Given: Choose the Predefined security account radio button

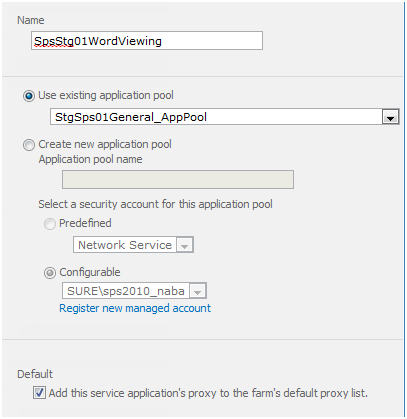Looking at the screenshot, I should point(50,224).
